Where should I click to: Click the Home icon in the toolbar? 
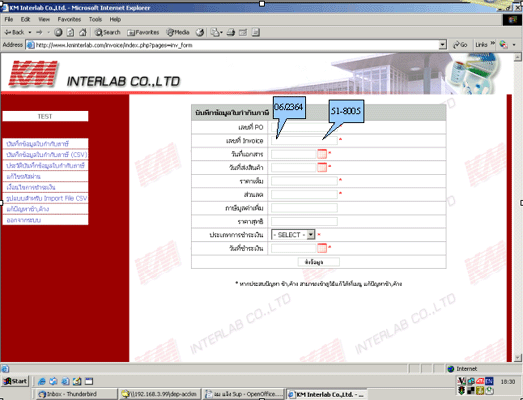tap(83, 32)
